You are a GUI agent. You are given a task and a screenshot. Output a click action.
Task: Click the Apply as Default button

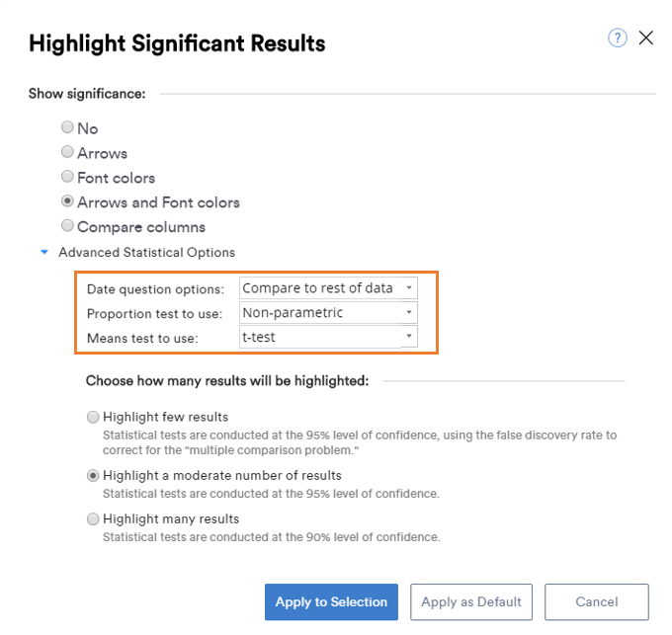(x=471, y=601)
